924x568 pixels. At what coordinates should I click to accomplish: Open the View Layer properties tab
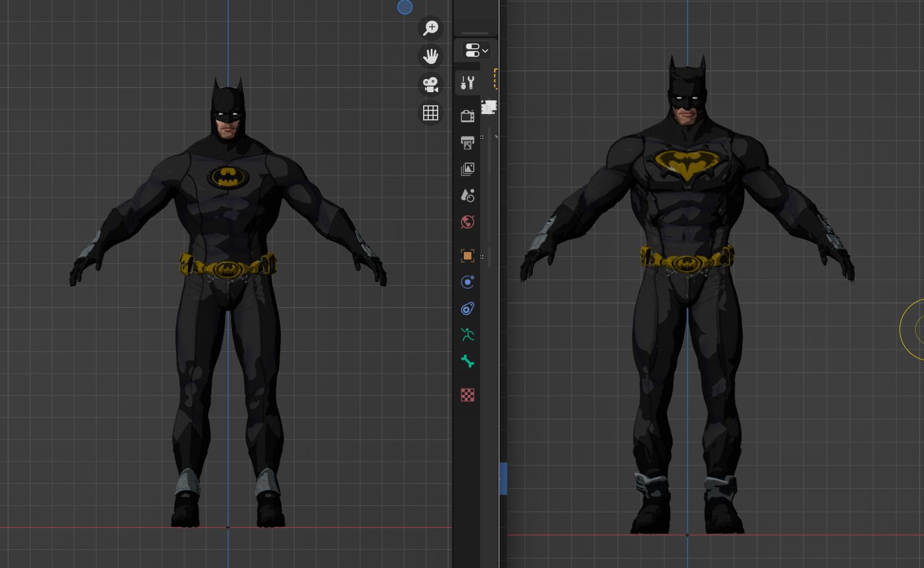tap(468, 169)
